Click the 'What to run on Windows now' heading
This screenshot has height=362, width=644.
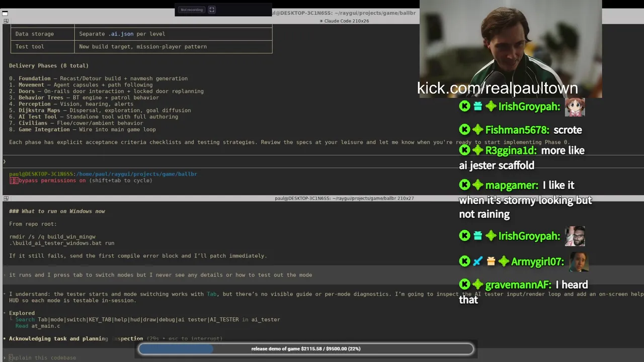[x=57, y=211]
